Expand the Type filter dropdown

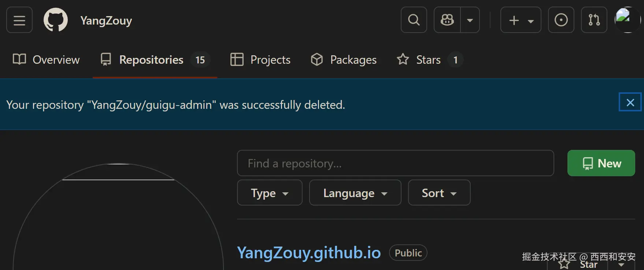pos(270,193)
